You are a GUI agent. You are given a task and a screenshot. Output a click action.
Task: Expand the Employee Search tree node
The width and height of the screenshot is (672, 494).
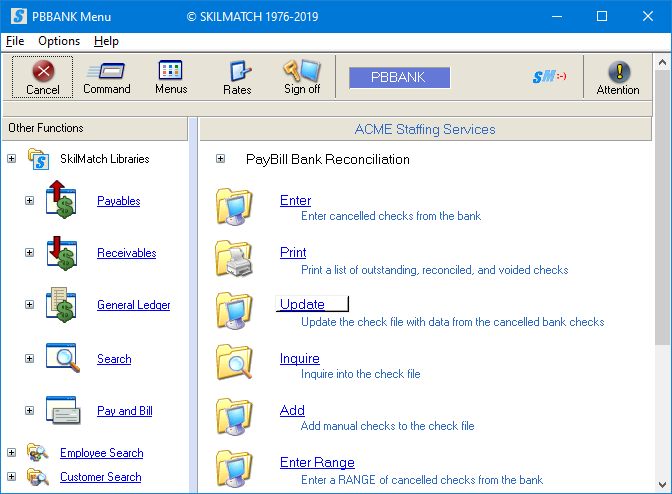click(x=12, y=452)
